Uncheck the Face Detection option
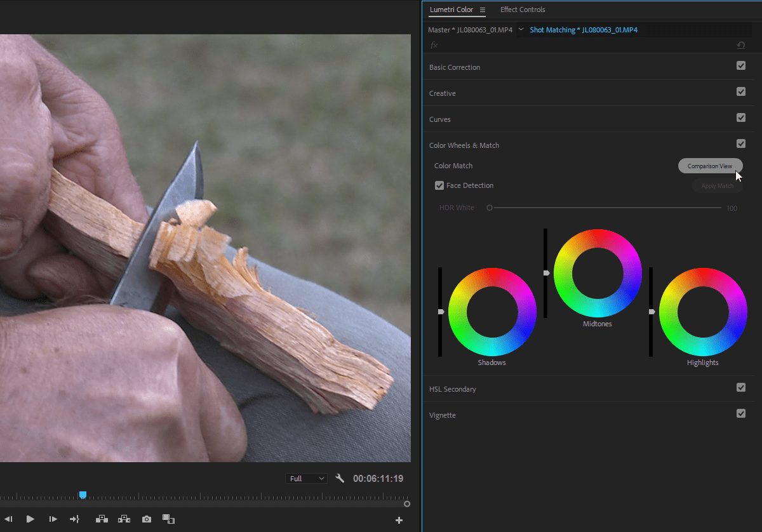 pyautogui.click(x=439, y=185)
